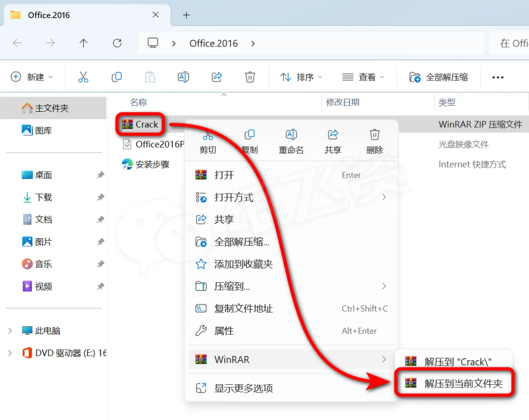Click 重命名 in the context menu

(x=291, y=142)
